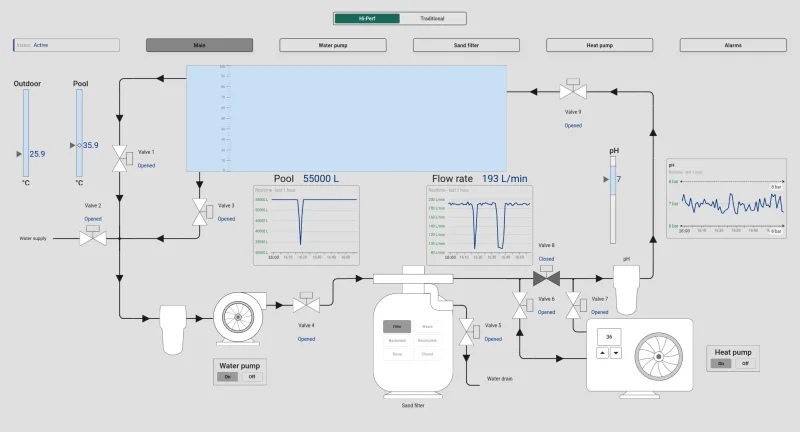
Task: Click the Pool temperature bar gauge
Action: (x=80, y=133)
